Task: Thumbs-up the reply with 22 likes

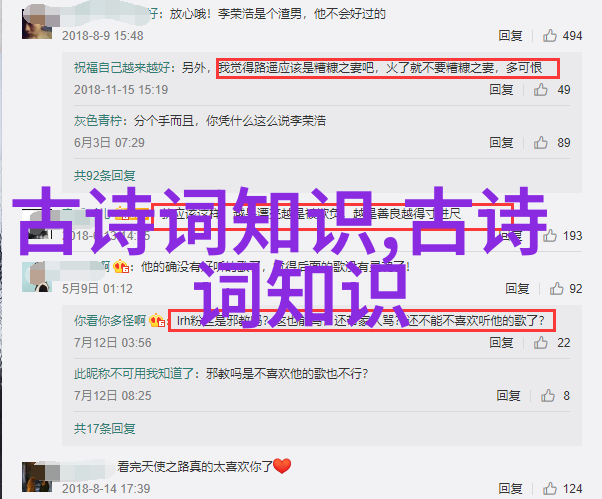Action: [x=540, y=342]
